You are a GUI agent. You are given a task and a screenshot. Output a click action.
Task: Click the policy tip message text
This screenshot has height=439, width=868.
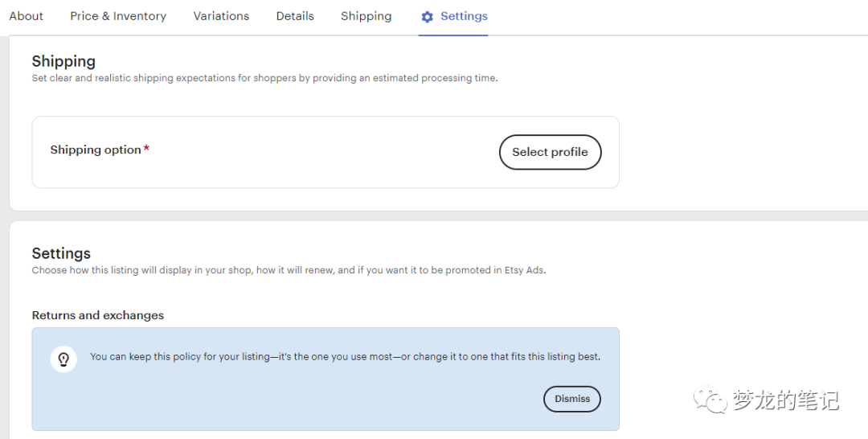(345, 356)
